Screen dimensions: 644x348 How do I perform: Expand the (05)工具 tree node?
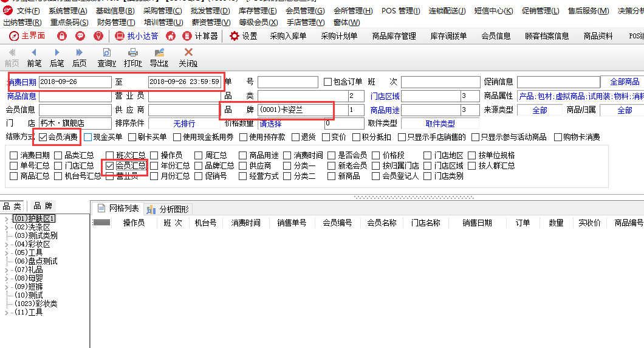click(x=6, y=253)
